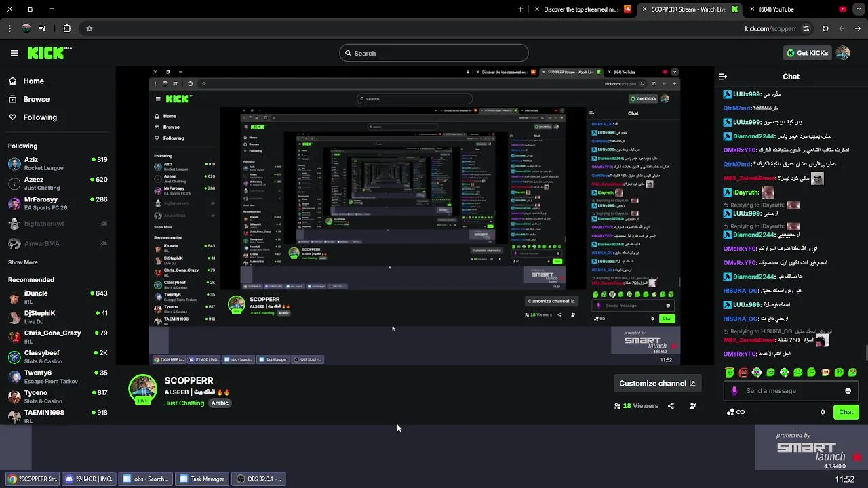Collapse the Chat panel

click(x=723, y=77)
